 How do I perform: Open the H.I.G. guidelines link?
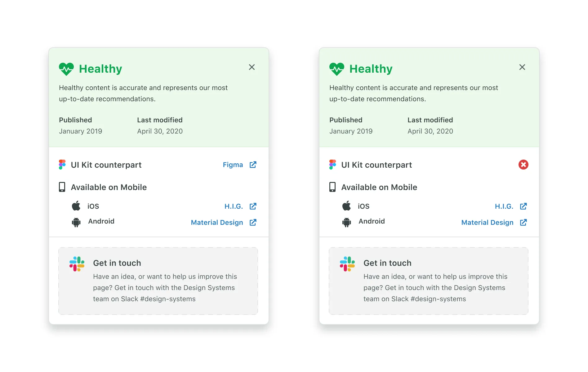pos(234,206)
